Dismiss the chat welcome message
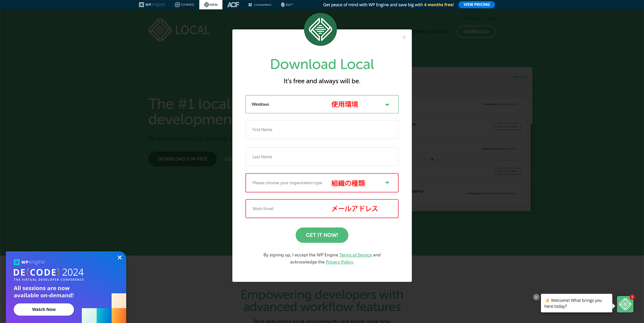This screenshot has width=644, height=323. click(536, 297)
